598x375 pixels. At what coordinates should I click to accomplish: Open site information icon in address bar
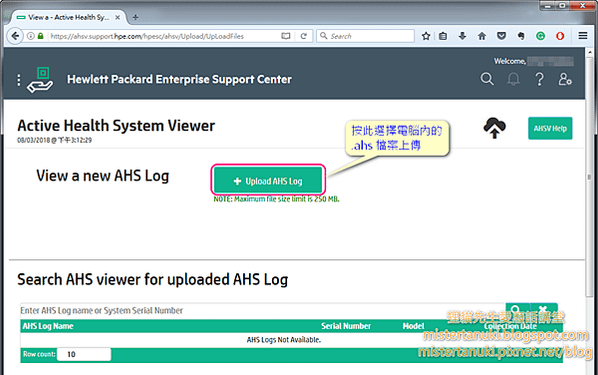31,36
